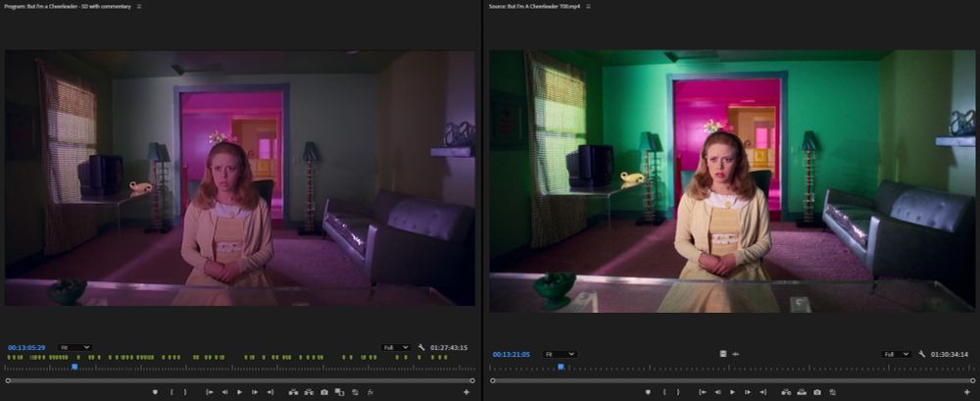Image resolution: width=980 pixels, height=401 pixels.
Task: Open Source monitor Fit zoom dropdown
Action: (560, 354)
